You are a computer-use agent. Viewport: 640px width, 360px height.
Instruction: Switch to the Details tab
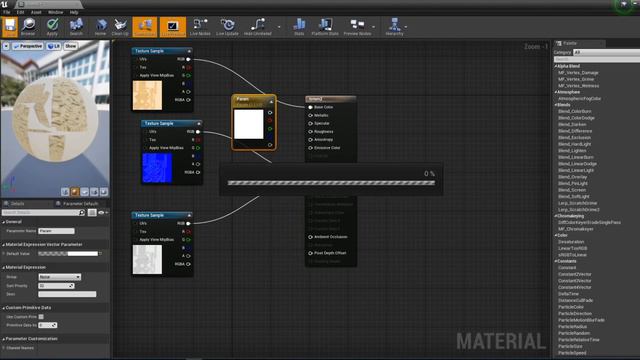[17, 203]
